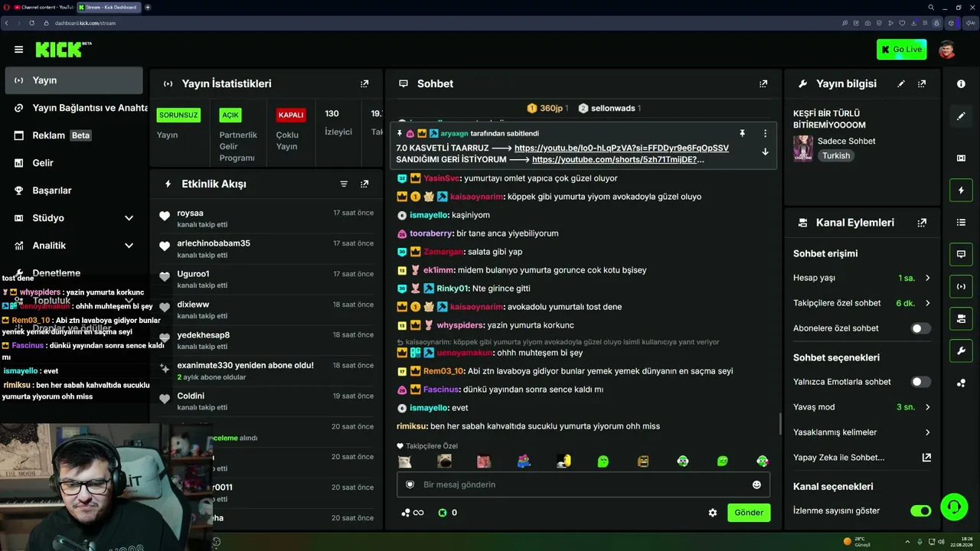Open a new browser tab
This screenshot has height=551, width=980.
tap(148, 7)
